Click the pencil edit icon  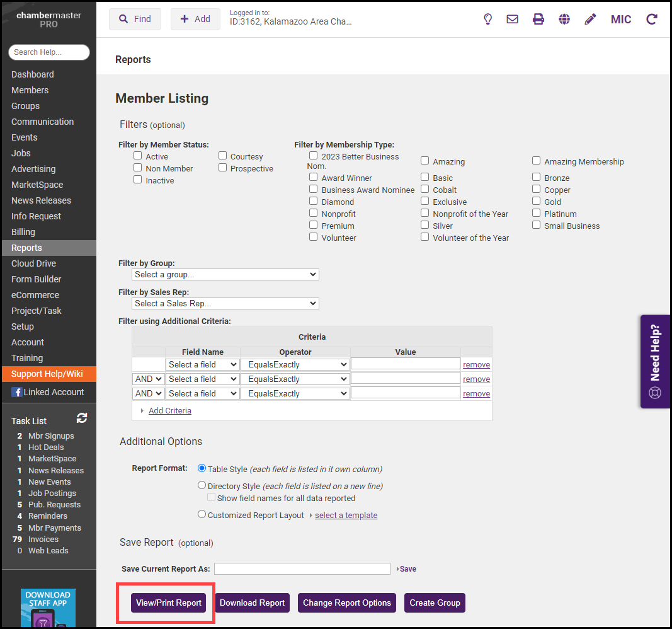tap(590, 19)
